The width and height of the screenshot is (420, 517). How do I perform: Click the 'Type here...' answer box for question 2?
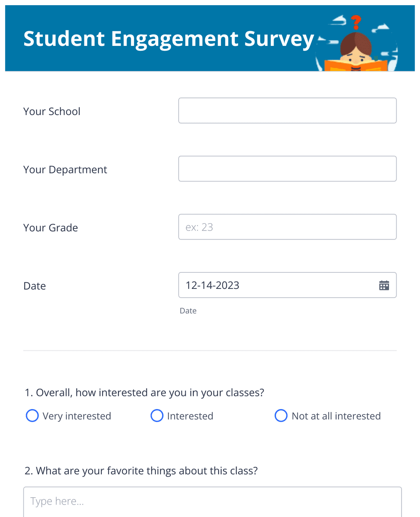212,501
